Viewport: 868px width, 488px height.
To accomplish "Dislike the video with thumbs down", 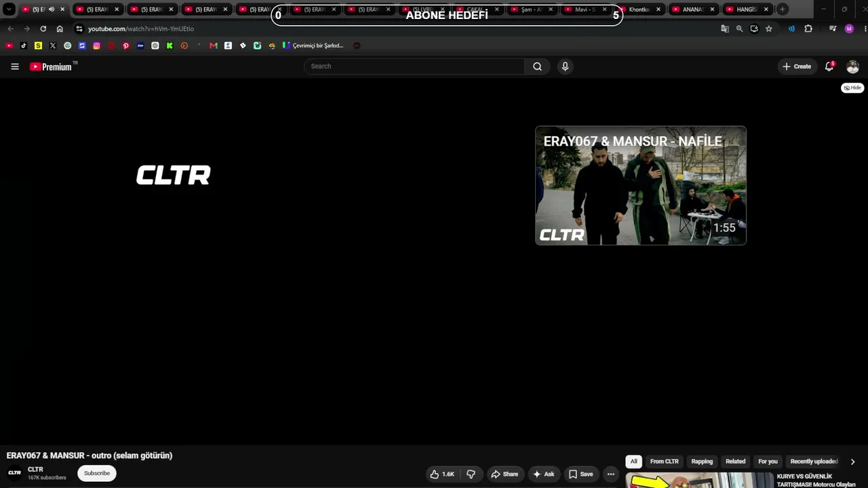I will (471, 474).
